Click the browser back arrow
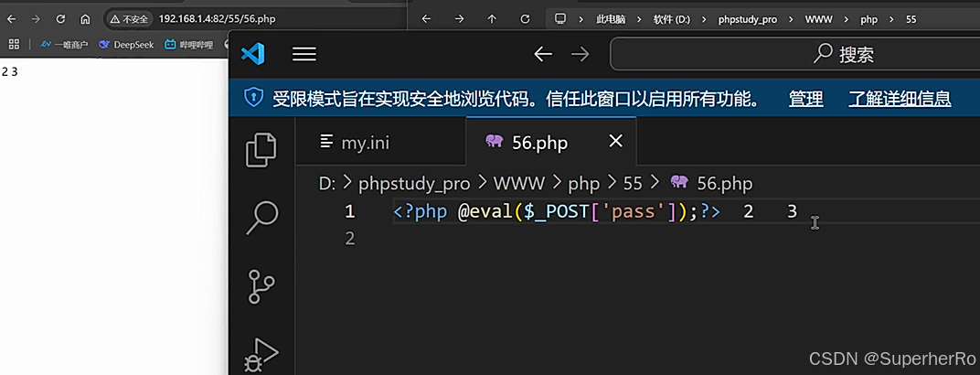This screenshot has width=980, height=375. [x=11, y=19]
